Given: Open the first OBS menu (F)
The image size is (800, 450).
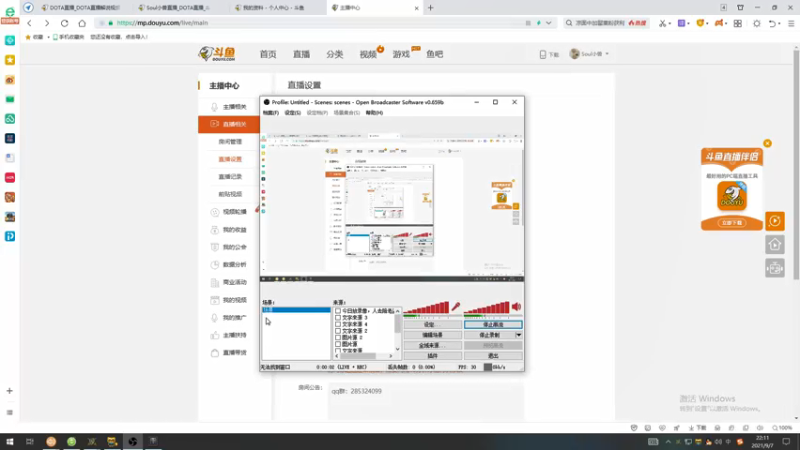Looking at the screenshot, I should click(x=270, y=113).
